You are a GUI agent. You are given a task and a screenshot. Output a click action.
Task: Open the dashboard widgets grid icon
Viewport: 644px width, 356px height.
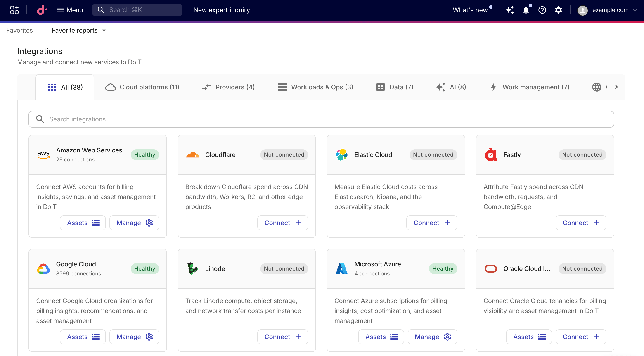pyautogui.click(x=14, y=10)
